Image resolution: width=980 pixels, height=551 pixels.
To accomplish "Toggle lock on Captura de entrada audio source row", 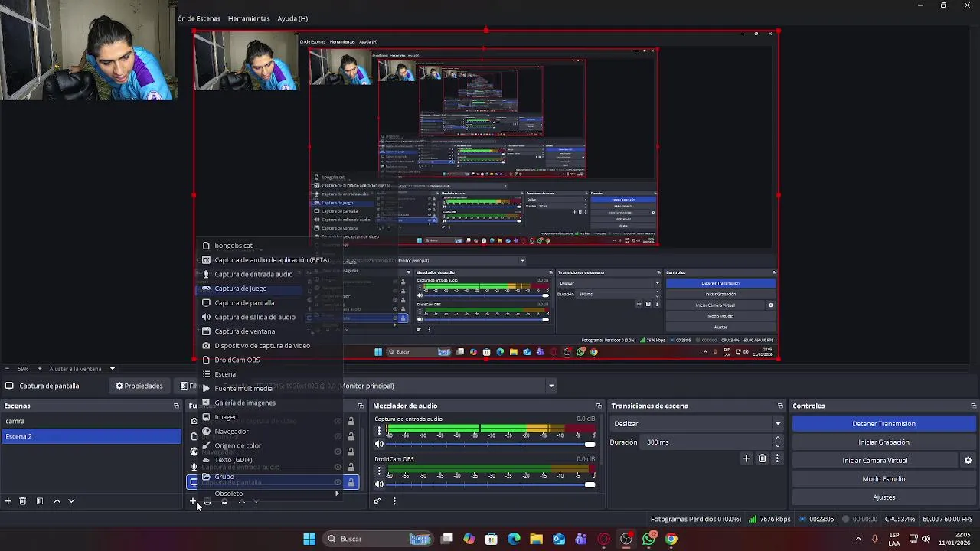I will pos(351,467).
